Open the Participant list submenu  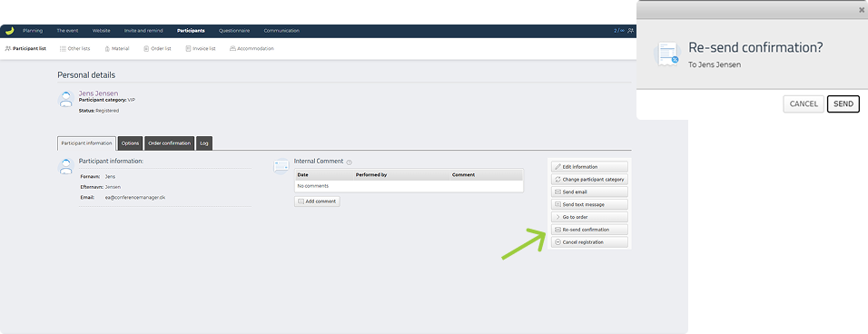[x=25, y=49]
